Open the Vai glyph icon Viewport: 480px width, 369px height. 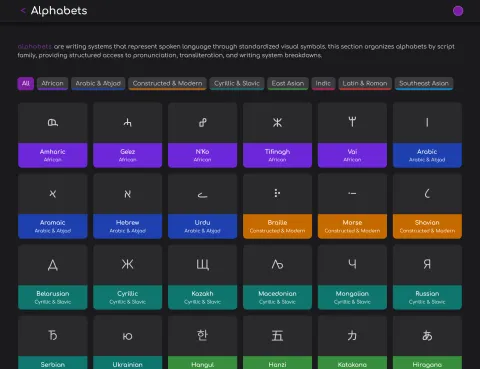(x=352, y=122)
